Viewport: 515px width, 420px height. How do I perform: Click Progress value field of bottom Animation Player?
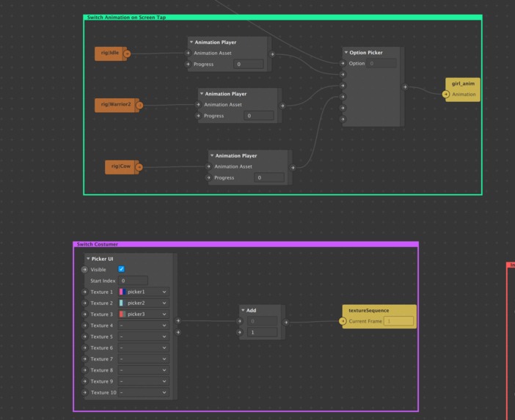(269, 177)
